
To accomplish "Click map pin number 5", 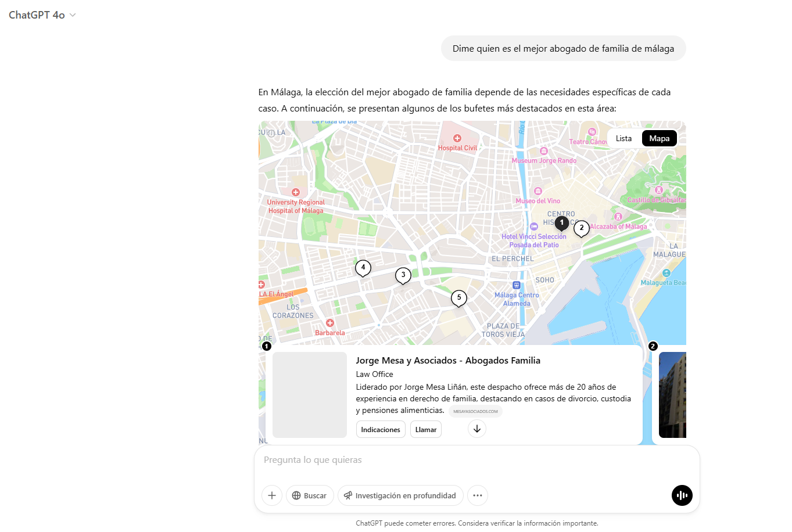I will (x=459, y=298).
